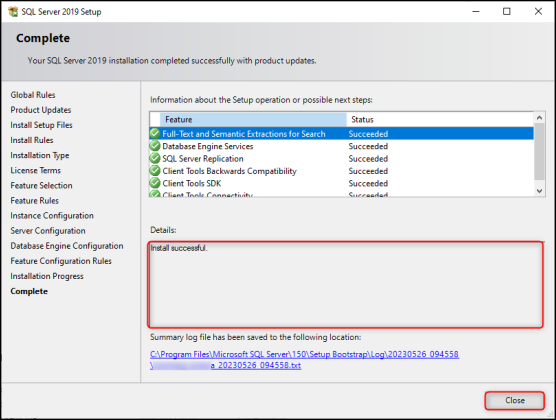Click the Installation Type step
Screen dimensions: 556x420
(40, 155)
